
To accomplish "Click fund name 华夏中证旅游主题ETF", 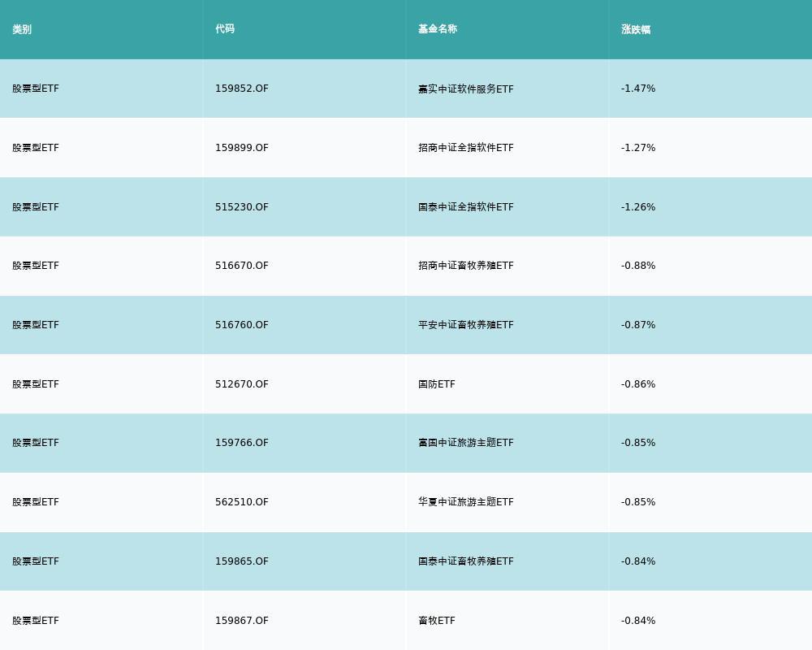I will click(466, 502).
